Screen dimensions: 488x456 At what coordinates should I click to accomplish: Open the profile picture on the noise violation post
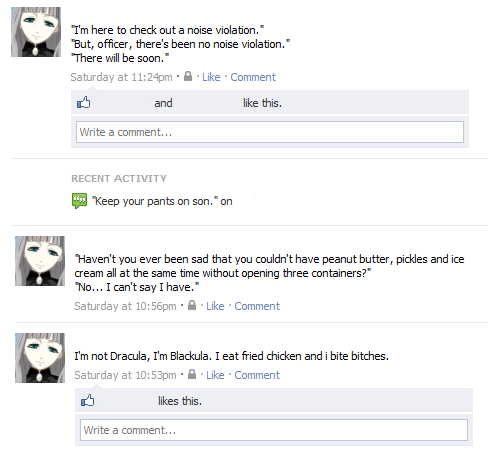tap(36, 32)
